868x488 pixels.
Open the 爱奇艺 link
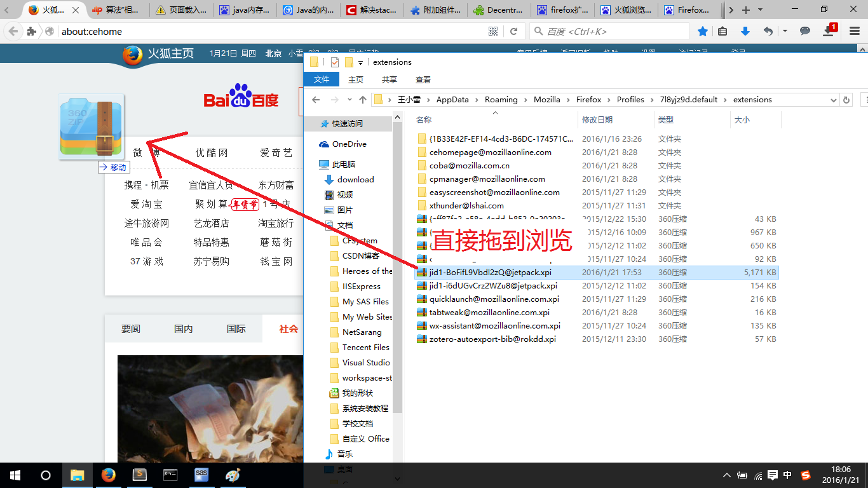pyautogui.click(x=276, y=152)
